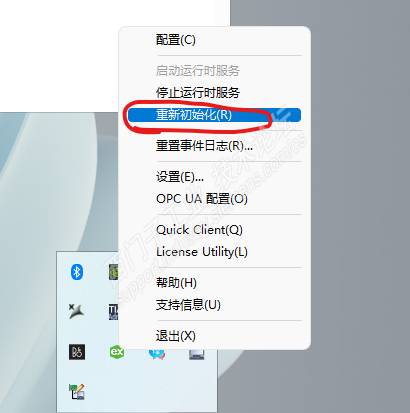The image size is (410, 413).
Task: Click the silver star with X tray icon
Action: pos(76,311)
